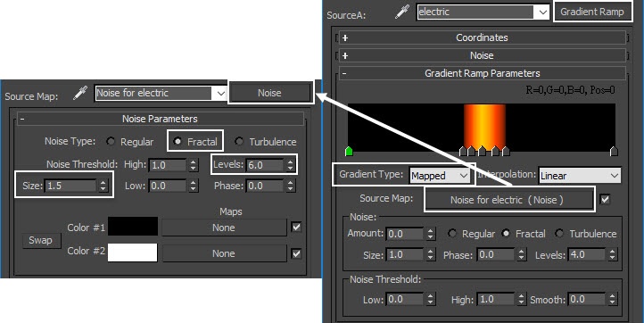Image resolution: width=644 pixels, height=323 pixels.
Task: Uncheck the Color #1 map checkbox
Action: pyautogui.click(x=296, y=228)
